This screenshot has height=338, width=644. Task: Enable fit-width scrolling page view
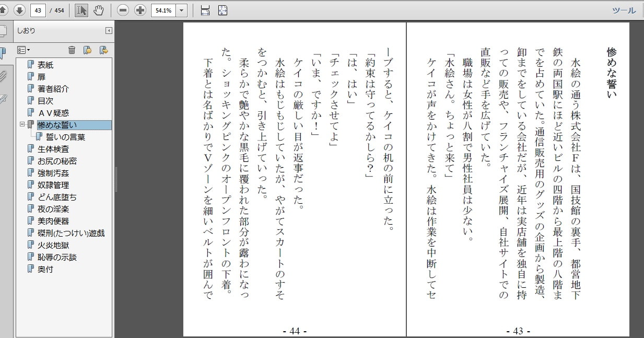point(205,10)
